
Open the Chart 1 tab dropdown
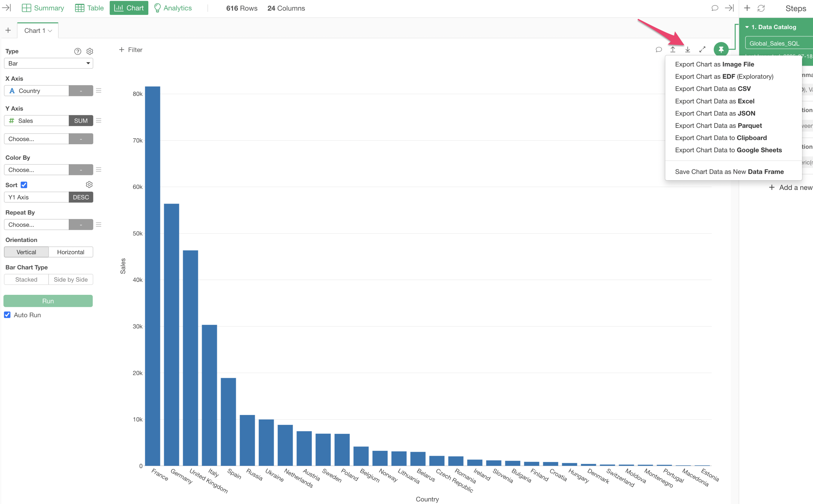[x=50, y=31]
